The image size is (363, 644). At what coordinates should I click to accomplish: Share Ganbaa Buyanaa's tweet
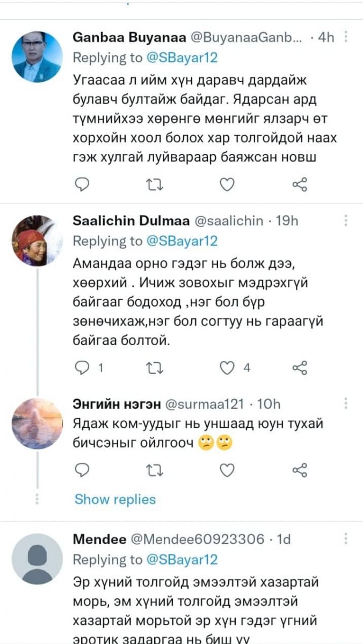300,185
